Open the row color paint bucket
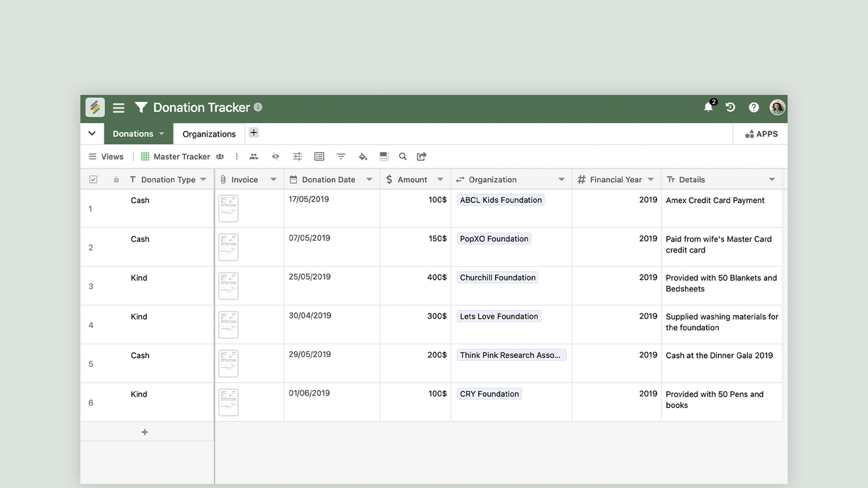 click(x=363, y=157)
